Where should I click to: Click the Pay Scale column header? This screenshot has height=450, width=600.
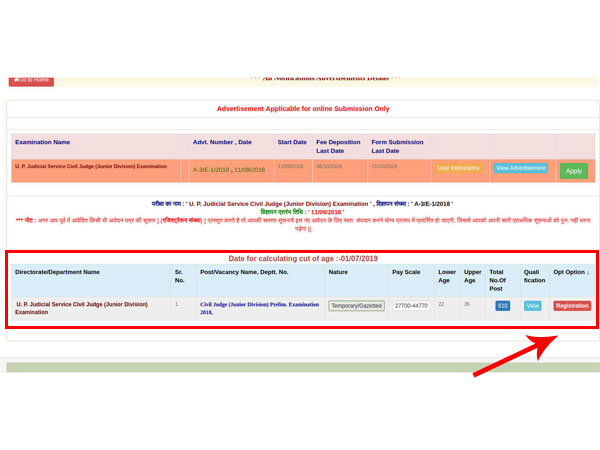pos(406,272)
